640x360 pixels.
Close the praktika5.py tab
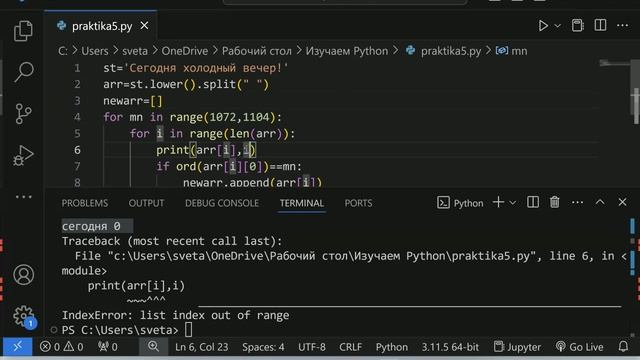(144, 26)
